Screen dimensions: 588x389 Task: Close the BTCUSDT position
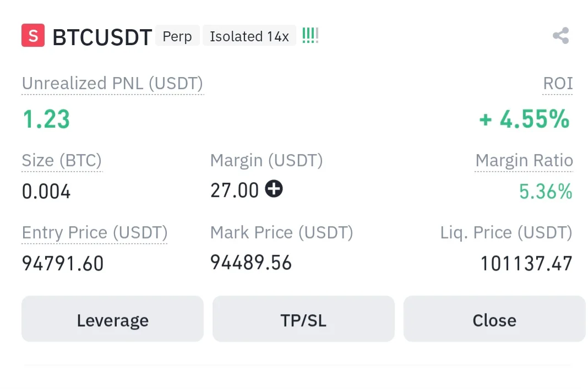(x=494, y=320)
